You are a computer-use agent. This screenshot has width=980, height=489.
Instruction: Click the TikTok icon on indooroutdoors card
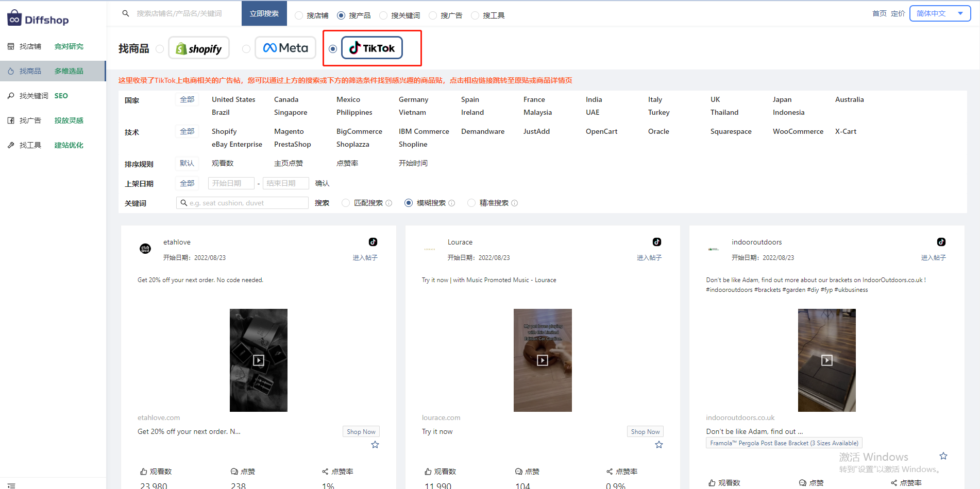click(x=941, y=242)
